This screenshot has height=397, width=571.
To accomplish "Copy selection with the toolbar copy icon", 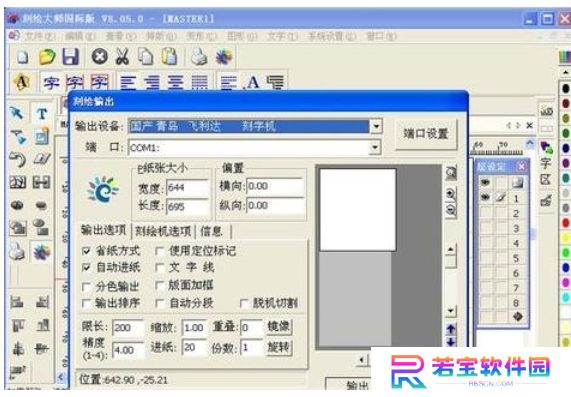I will [x=146, y=57].
